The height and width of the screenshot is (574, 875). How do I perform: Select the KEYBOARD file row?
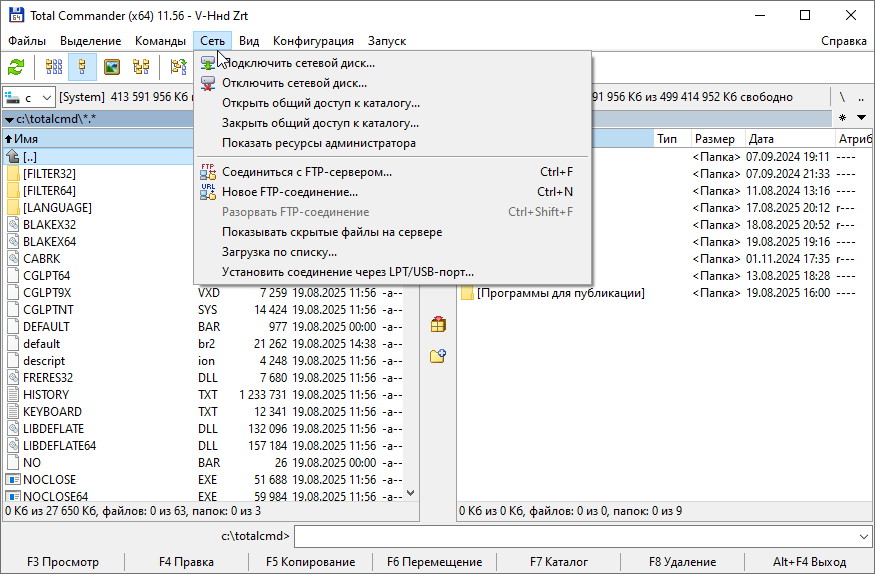tap(204, 412)
